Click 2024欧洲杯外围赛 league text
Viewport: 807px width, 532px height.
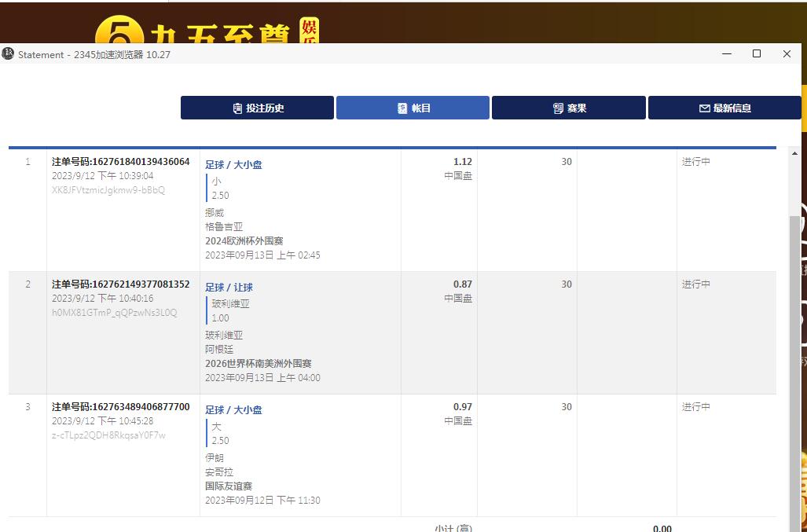244,240
